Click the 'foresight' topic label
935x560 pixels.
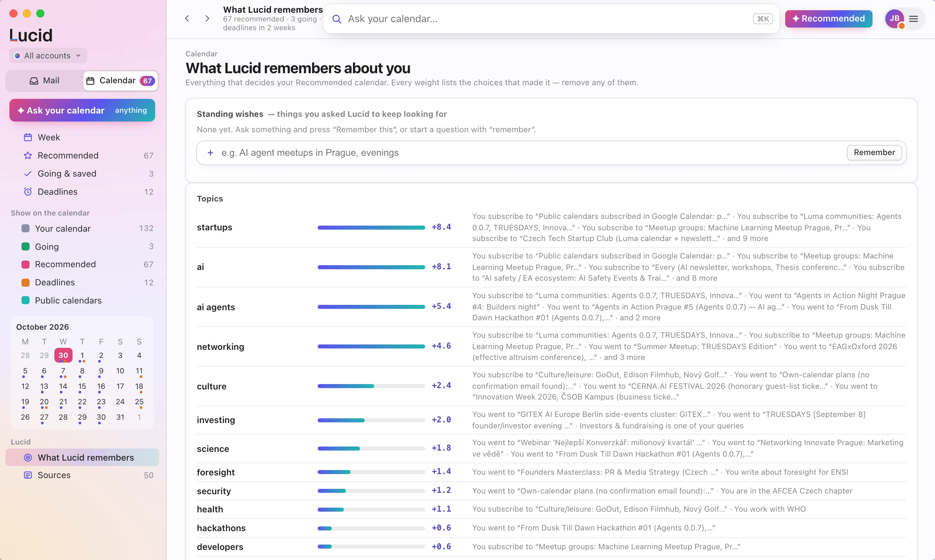[216, 472]
